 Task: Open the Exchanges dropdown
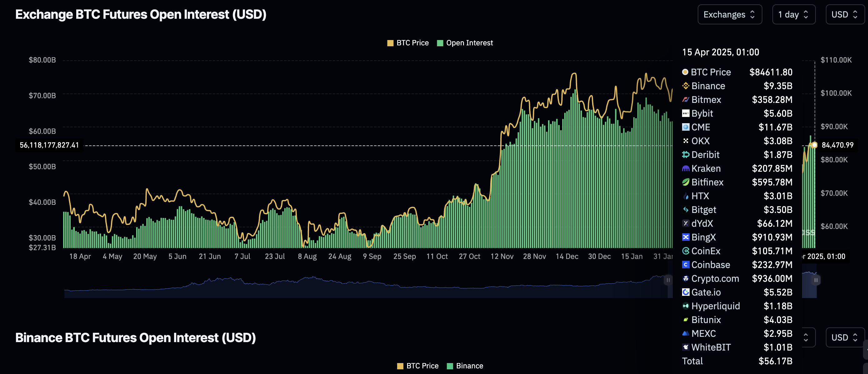click(x=730, y=14)
